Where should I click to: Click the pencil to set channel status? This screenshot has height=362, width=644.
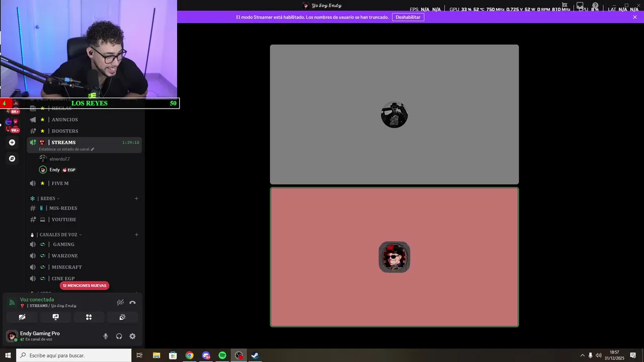click(93, 149)
